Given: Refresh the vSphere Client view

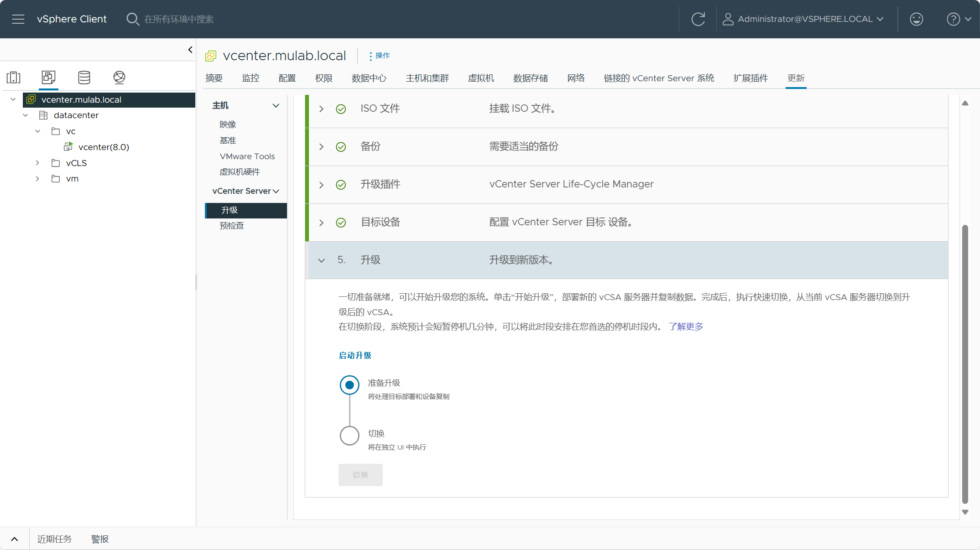Looking at the screenshot, I should (x=698, y=19).
